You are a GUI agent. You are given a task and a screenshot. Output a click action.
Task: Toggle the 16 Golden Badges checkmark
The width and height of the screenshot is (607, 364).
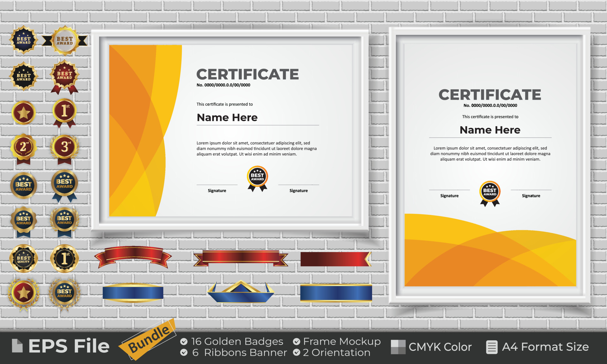(x=184, y=341)
